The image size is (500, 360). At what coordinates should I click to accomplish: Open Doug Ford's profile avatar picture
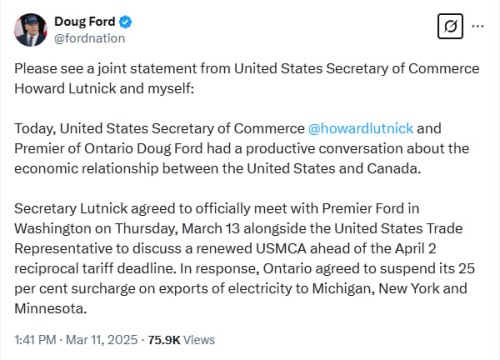[x=30, y=30]
